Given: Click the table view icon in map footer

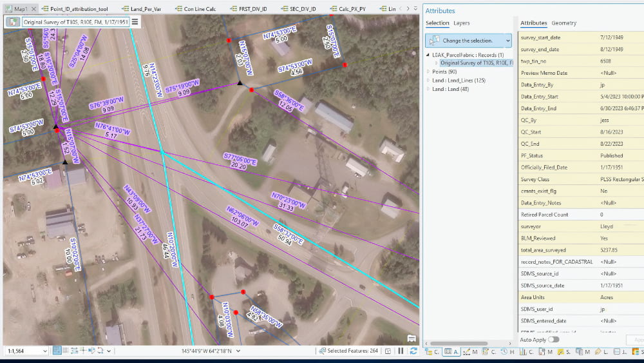Looking at the screenshot, I should (388, 351).
